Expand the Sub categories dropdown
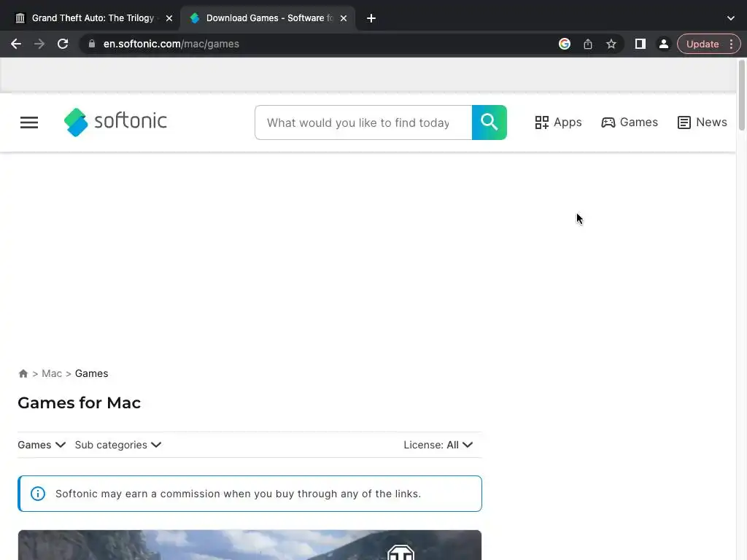This screenshot has height=560, width=747. coord(118,445)
